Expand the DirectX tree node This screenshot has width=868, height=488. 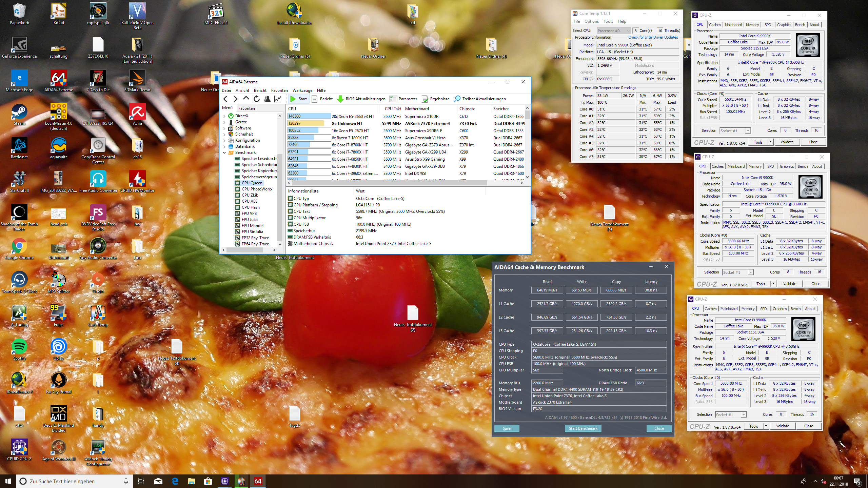pos(224,116)
